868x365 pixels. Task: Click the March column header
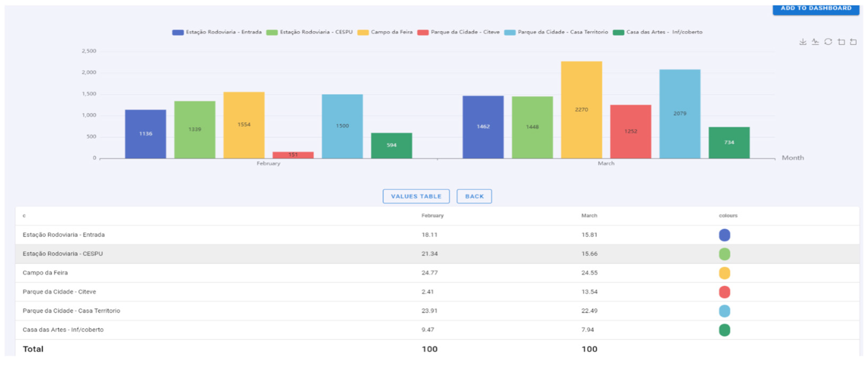(589, 216)
